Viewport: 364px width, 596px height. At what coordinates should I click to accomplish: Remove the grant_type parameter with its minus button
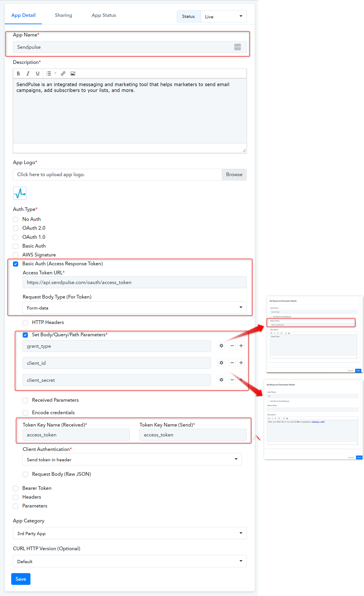pos(232,346)
